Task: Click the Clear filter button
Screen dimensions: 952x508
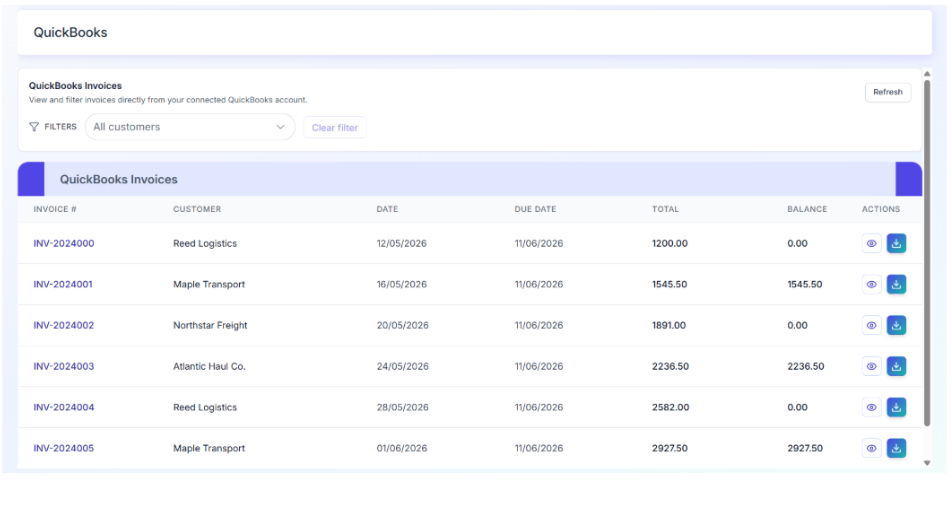Action: pyautogui.click(x=335, y=127)
